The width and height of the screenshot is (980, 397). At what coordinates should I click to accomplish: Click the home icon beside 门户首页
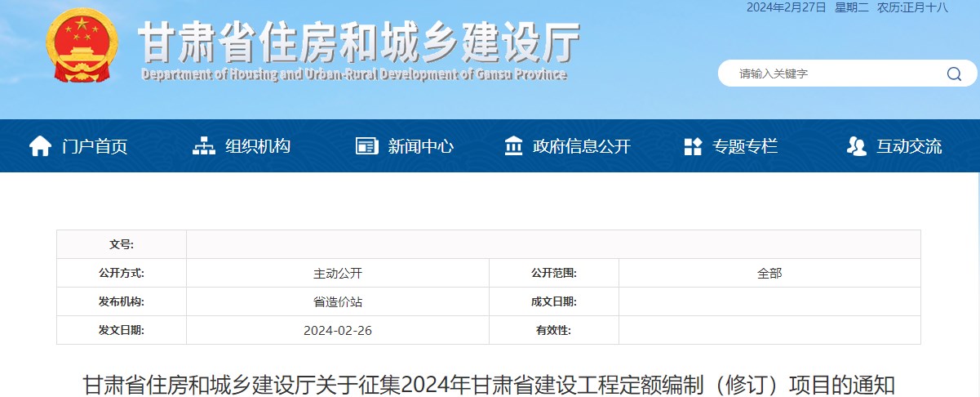click(x=40, y=146)
